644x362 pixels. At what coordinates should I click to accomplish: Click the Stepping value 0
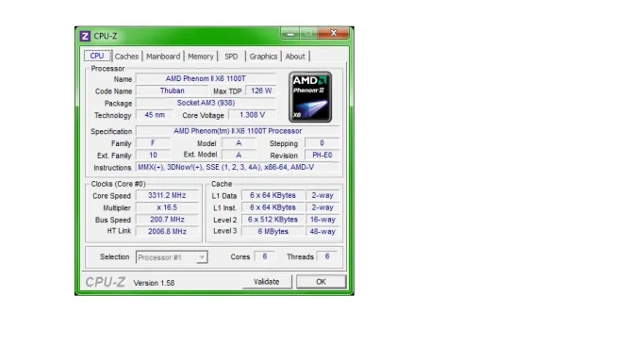[322, 143]
